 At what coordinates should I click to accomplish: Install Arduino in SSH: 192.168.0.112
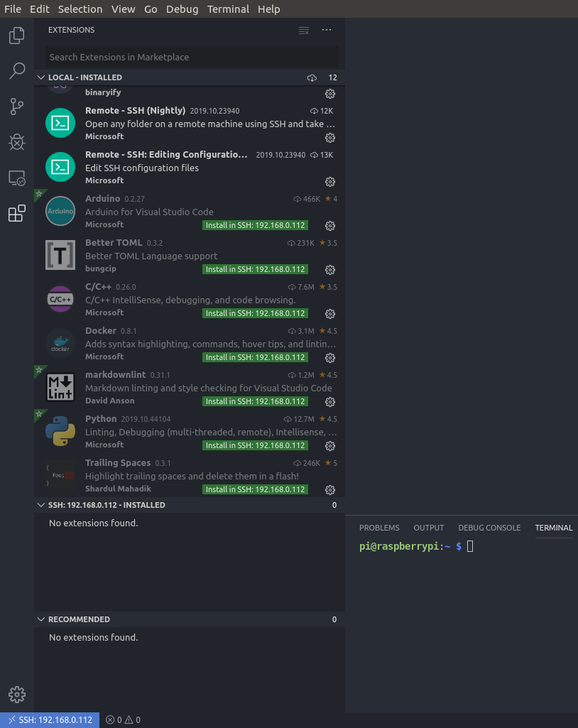255,225
